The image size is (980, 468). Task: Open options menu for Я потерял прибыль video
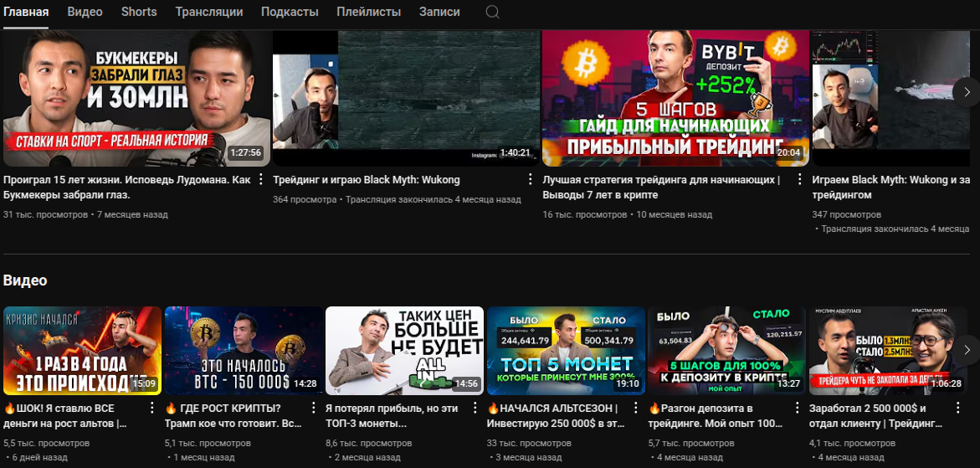coord(475,409)
